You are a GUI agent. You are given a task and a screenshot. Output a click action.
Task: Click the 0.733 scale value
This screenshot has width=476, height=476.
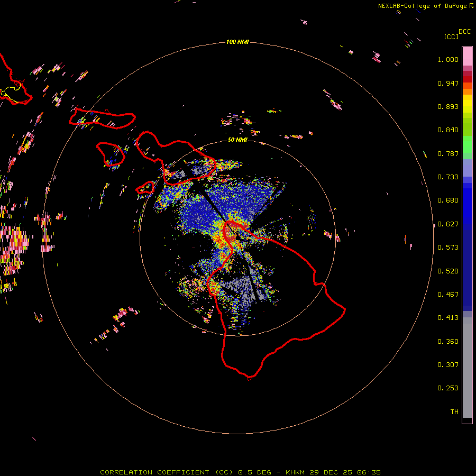point(448,177)
